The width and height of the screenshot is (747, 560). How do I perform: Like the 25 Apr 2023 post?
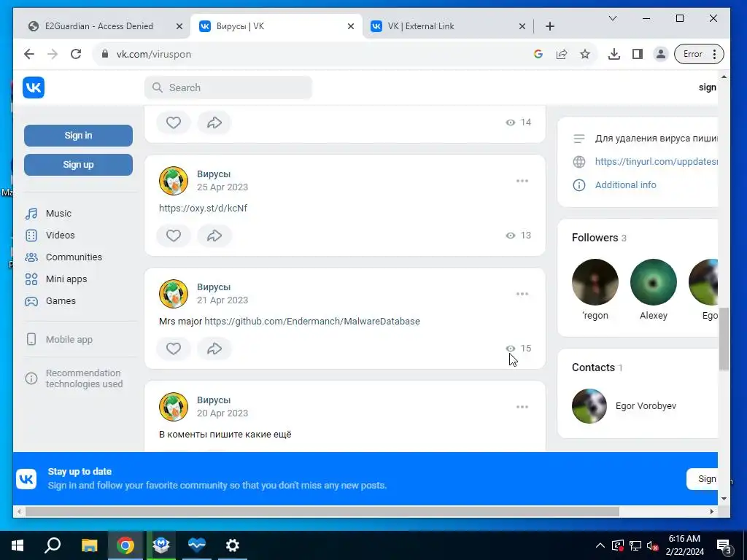[174, 236]
